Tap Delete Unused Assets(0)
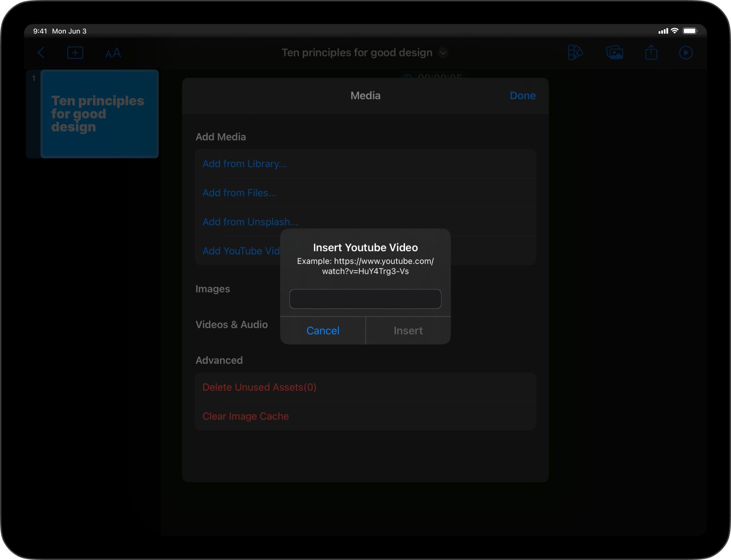 [365, 387]
